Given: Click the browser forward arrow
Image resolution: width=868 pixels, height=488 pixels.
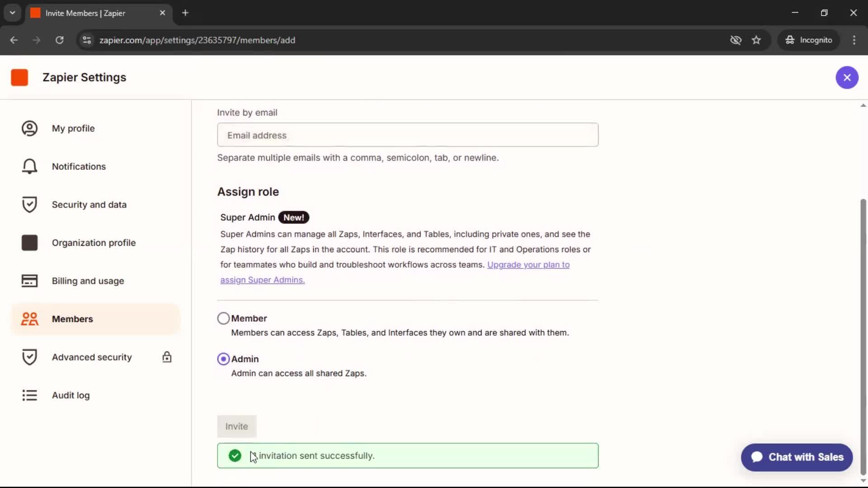Looking at the screenshot, I should (x=36, y=40).
